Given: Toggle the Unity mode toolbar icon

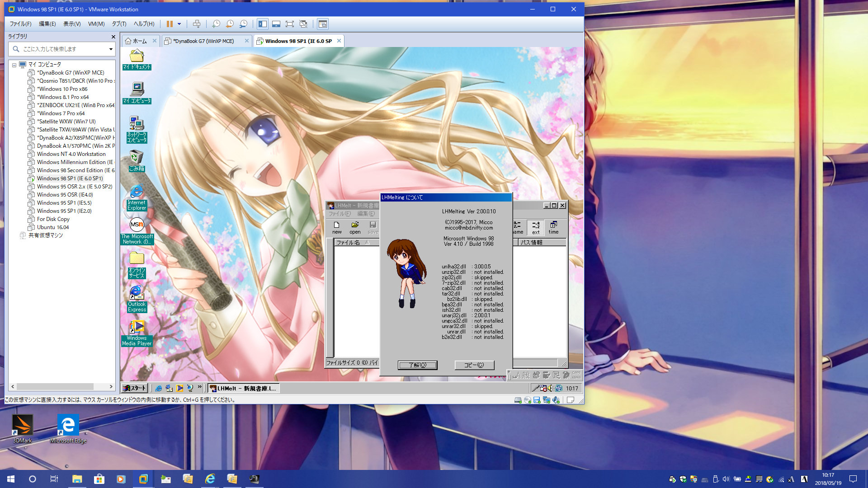Looking at the screenshot, I should tap(303, 24).
